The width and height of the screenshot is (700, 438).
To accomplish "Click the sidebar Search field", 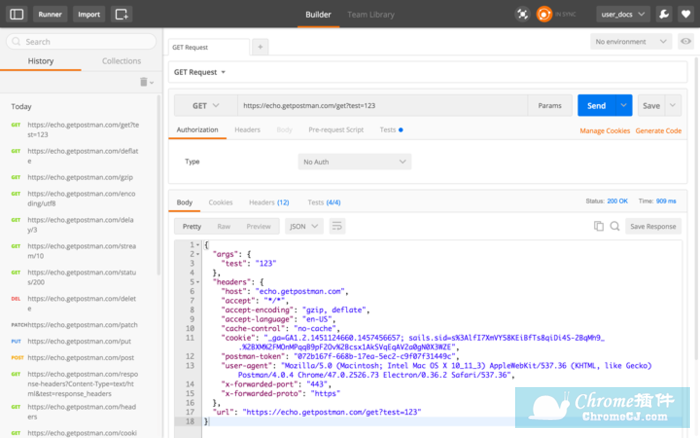I will (x=81, y=42).
